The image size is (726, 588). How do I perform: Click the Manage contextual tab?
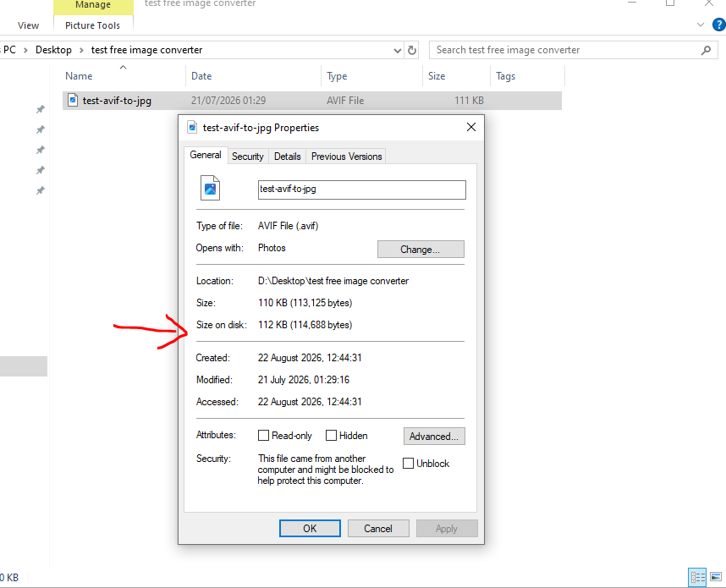tap(93, 6)
